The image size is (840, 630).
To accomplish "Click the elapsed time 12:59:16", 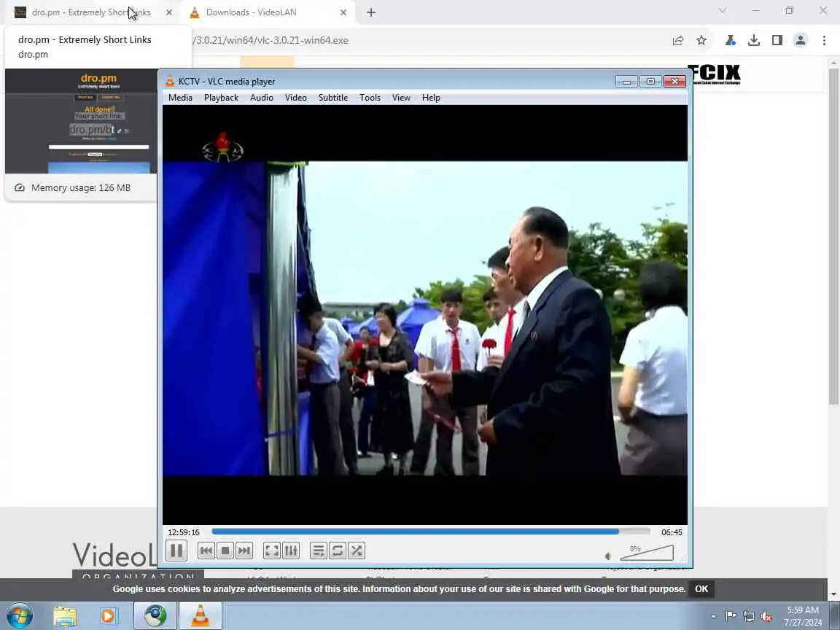I will click(x=184, y=532).
